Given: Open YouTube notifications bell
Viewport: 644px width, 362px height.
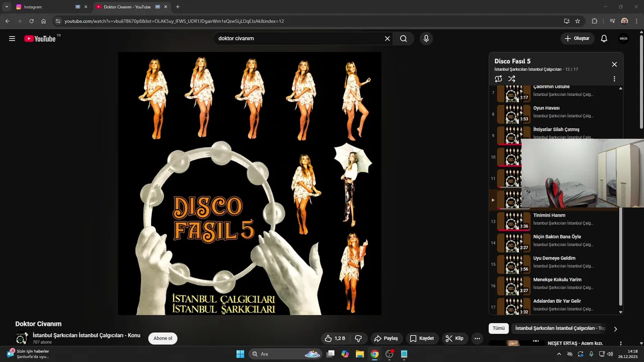Looking at the screenshot, I should pos(604,39).
